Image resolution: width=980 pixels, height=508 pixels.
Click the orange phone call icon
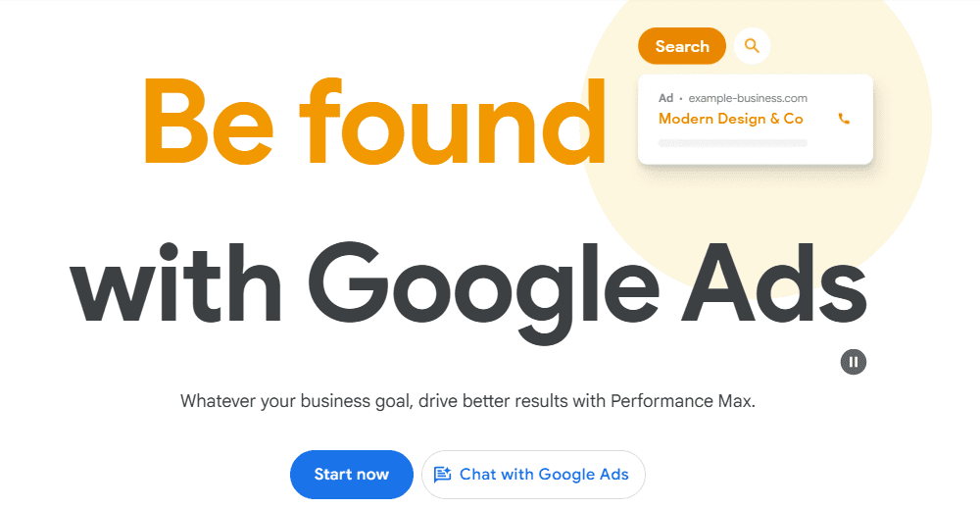pyautogui.click(x=844, y=119)
